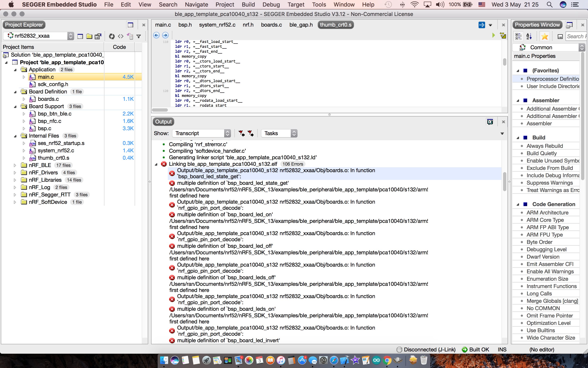Switch to the system_nrf52.c editor tab

[217, 25]
